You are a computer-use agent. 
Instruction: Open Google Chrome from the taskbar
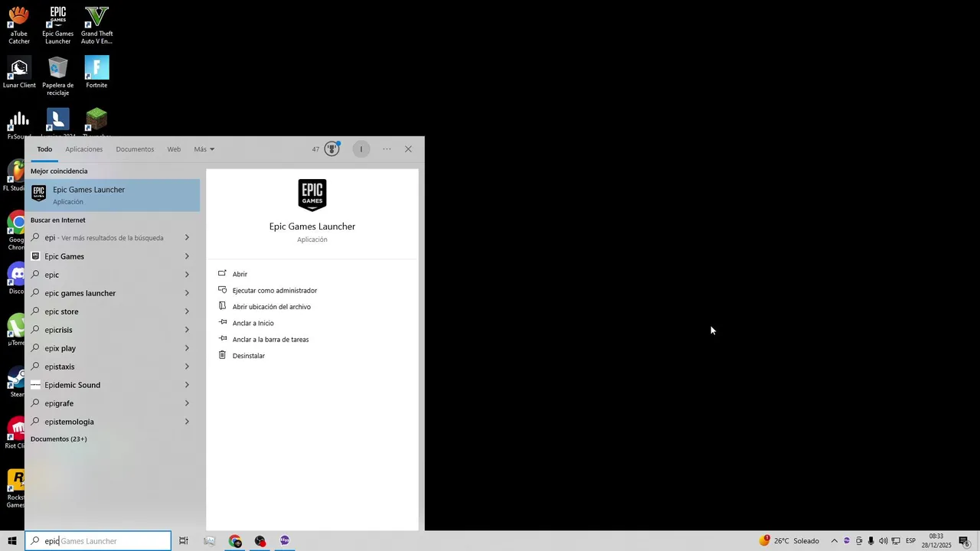[x=235, y=541]
